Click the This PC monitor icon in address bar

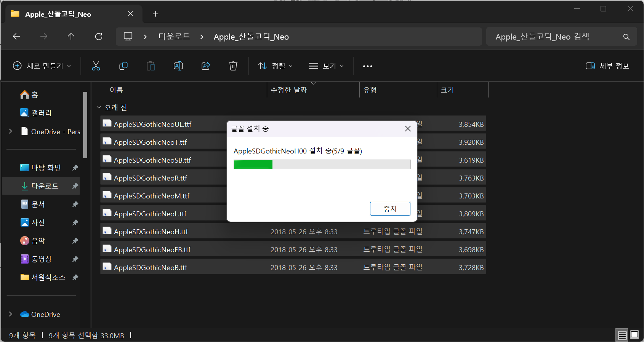coord(128,37)
